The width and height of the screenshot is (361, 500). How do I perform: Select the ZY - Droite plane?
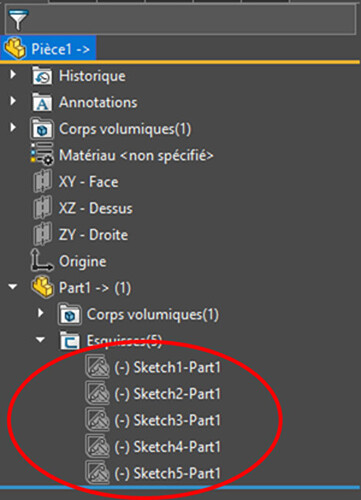[81, 235]
